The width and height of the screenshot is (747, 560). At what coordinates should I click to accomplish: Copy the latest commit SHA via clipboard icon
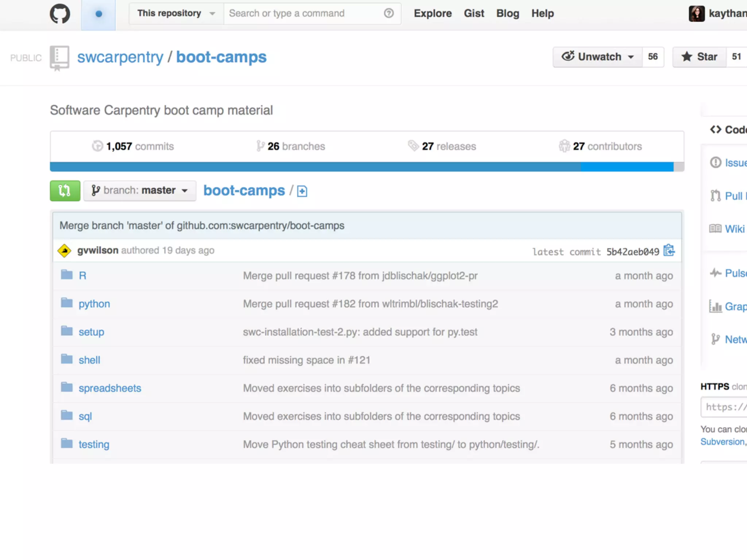pos(669,250)
